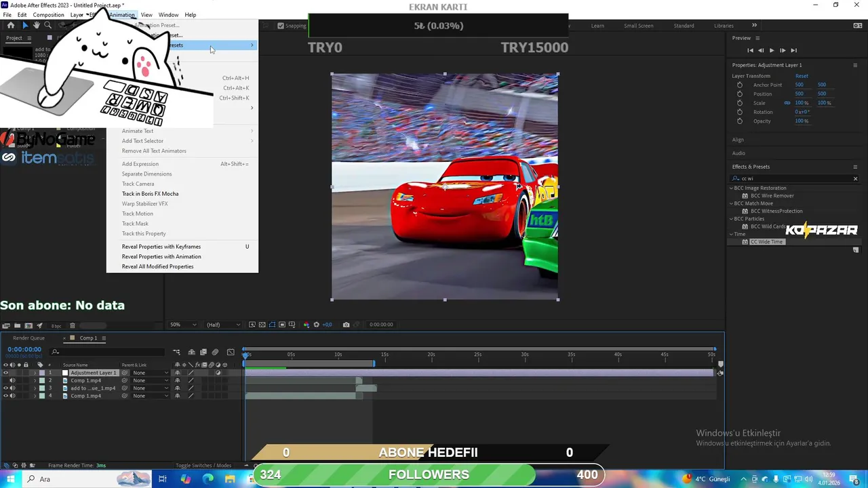868x488 pixels.
Task: Collapse BCC Image Restoration category
Action: (731, 188)
